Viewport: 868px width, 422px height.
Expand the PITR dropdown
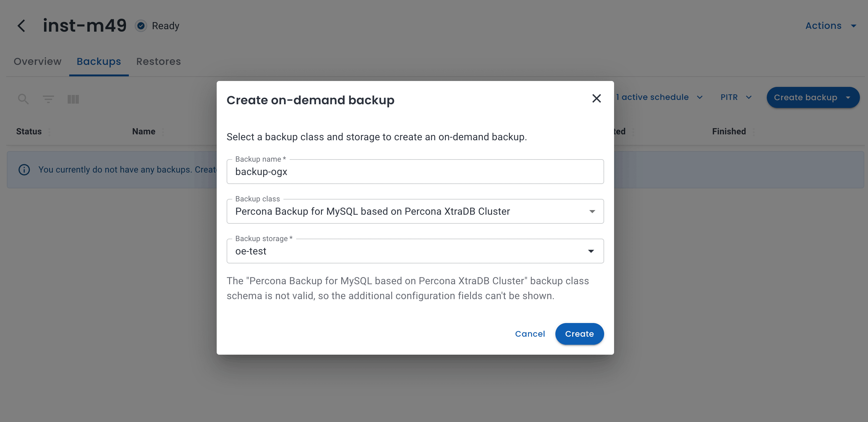[x=736, y=97]
